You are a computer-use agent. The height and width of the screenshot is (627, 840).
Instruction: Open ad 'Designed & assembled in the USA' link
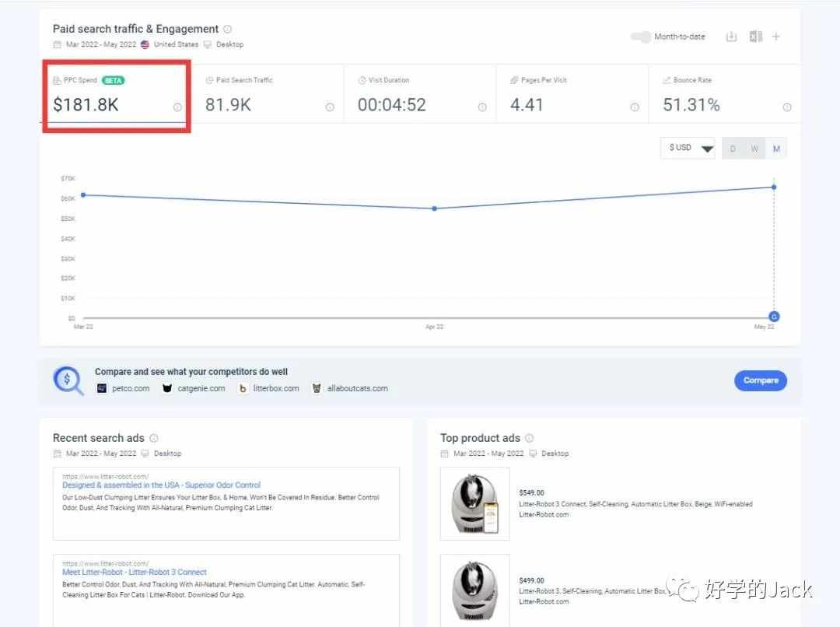(x=161, y=485)
